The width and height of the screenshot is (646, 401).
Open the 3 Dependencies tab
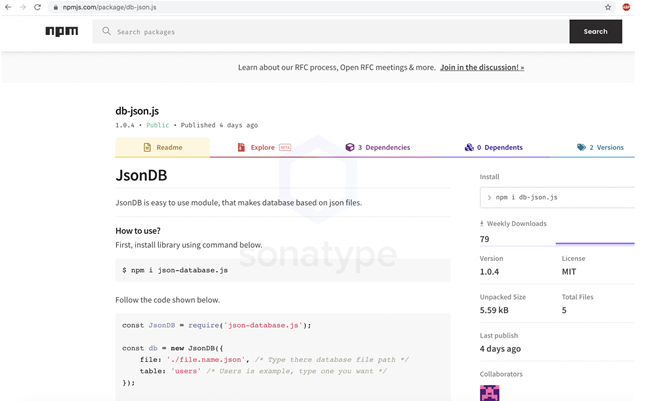[x=378, y=147]
